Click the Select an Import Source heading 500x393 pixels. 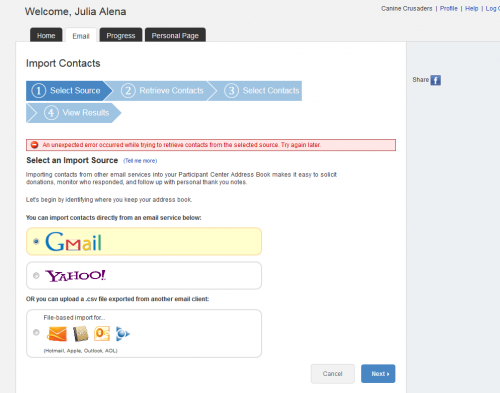point(72,160)
